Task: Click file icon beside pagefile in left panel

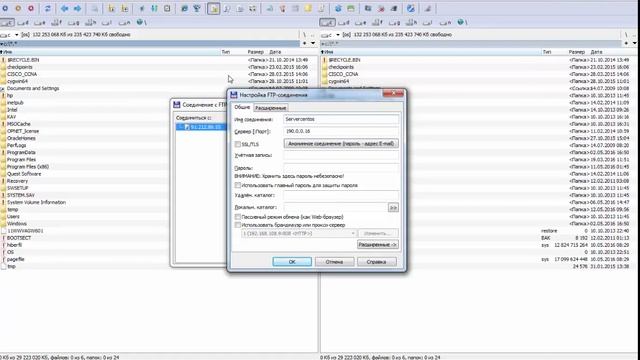Action: 3,259
